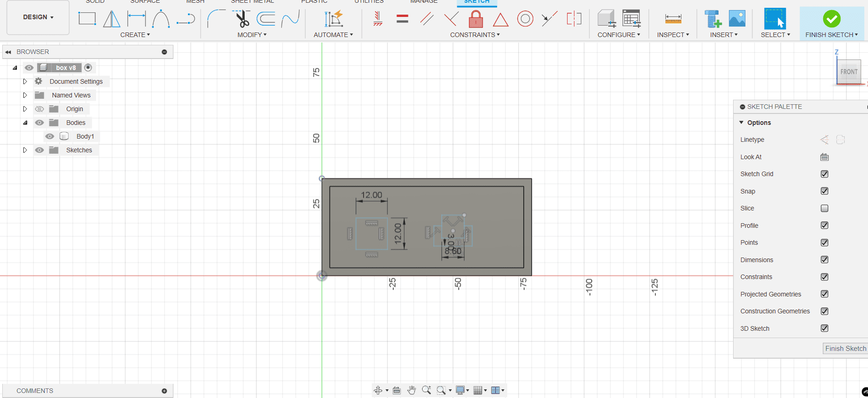This screenshot has width=868, height=398.
Task: Apply the Parallel constraint
Action: [427, 19]
